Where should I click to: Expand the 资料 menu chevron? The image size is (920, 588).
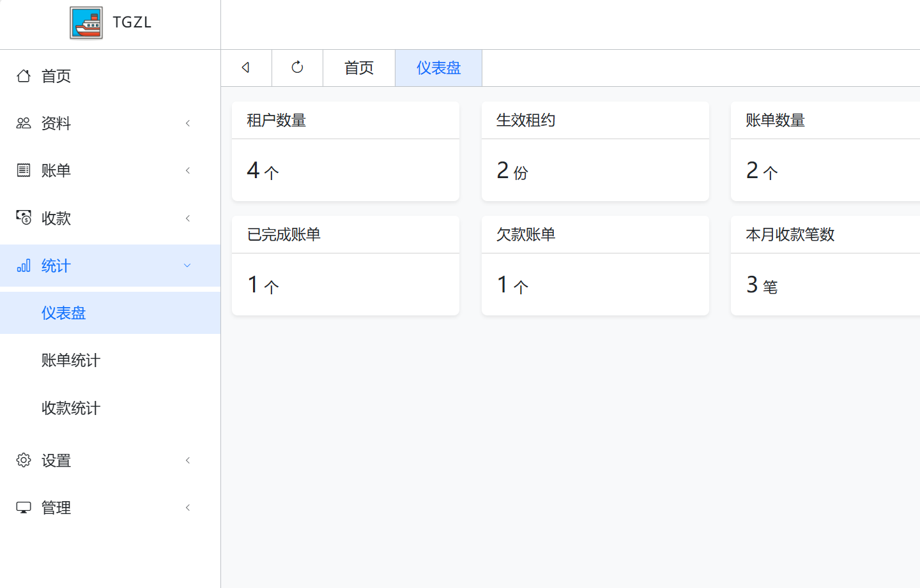188,123
